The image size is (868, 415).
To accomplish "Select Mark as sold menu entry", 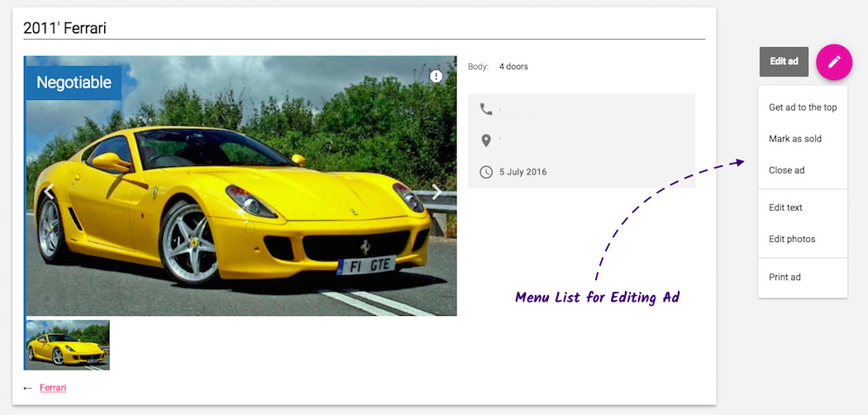I will pos(803,139).
